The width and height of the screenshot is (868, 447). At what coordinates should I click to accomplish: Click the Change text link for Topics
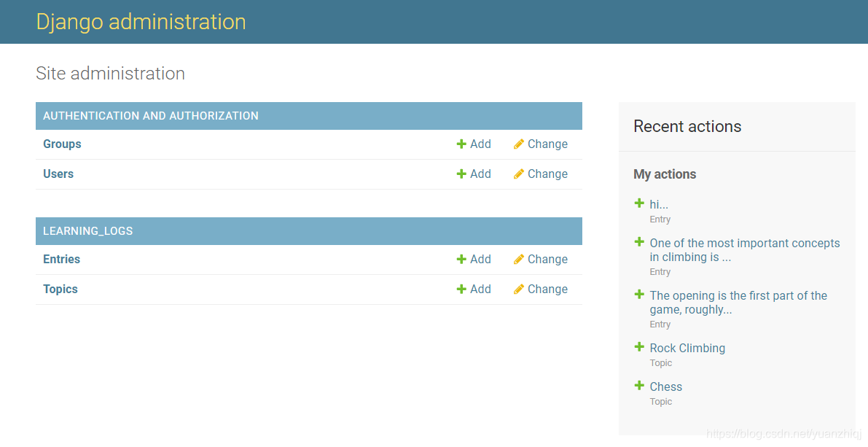point(547,289)
